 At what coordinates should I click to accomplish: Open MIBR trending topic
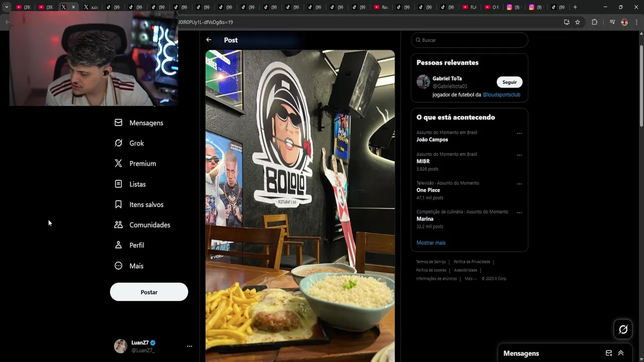[x=423, y=161]
